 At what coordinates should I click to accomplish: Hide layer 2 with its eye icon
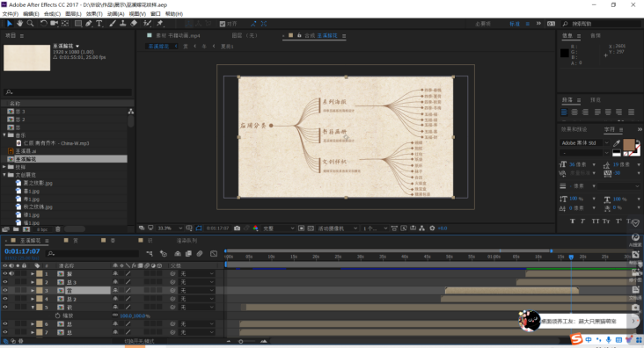coord(5,282)
